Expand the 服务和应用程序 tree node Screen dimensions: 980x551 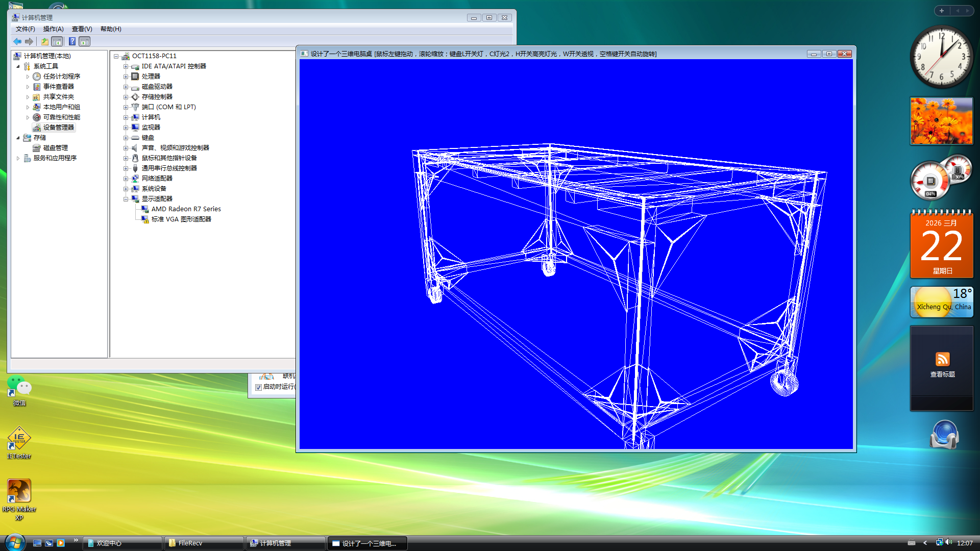[x=18, y=158]
